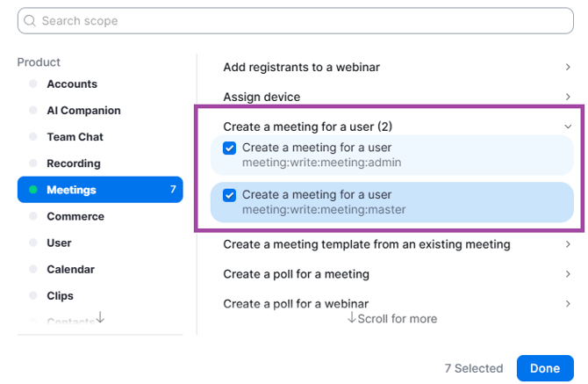Select the Accounts product category
This screenshot has height=384, width=588.
(x=72, y=84)
